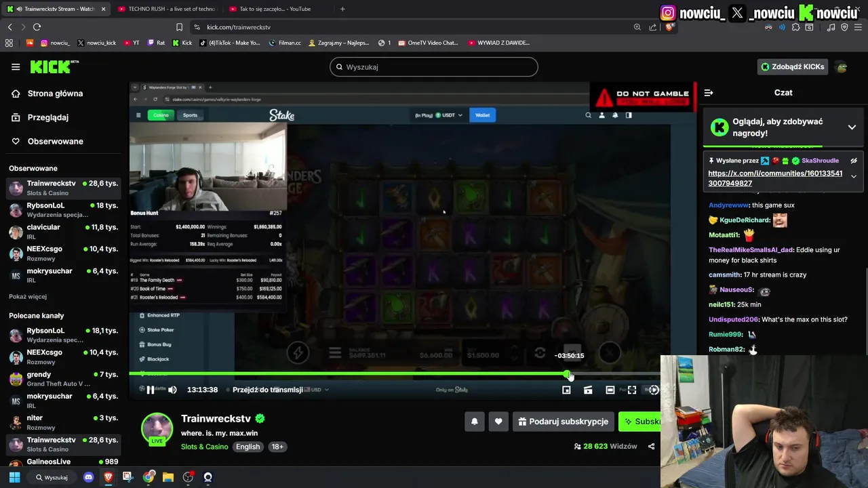
Task: Click username Undisputed206 in chat
Action: point(733,320)
